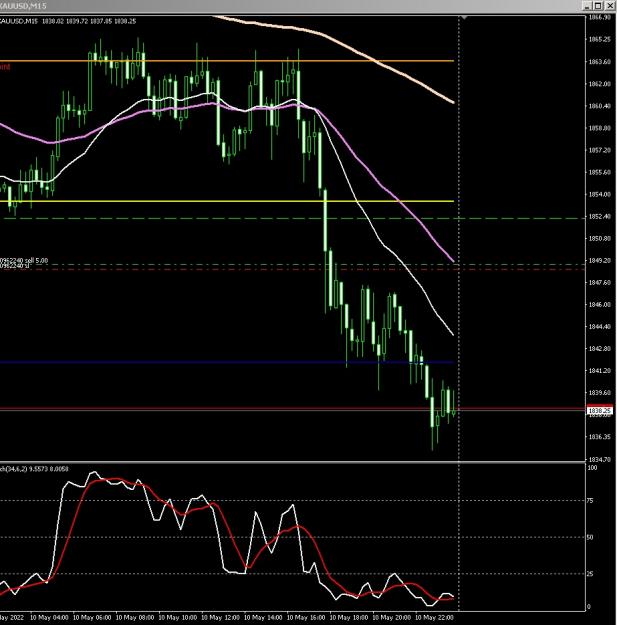Close the XAUUSD,M15 chart window
Viewport: 617px width, 625px height.
tap(610, 6)
